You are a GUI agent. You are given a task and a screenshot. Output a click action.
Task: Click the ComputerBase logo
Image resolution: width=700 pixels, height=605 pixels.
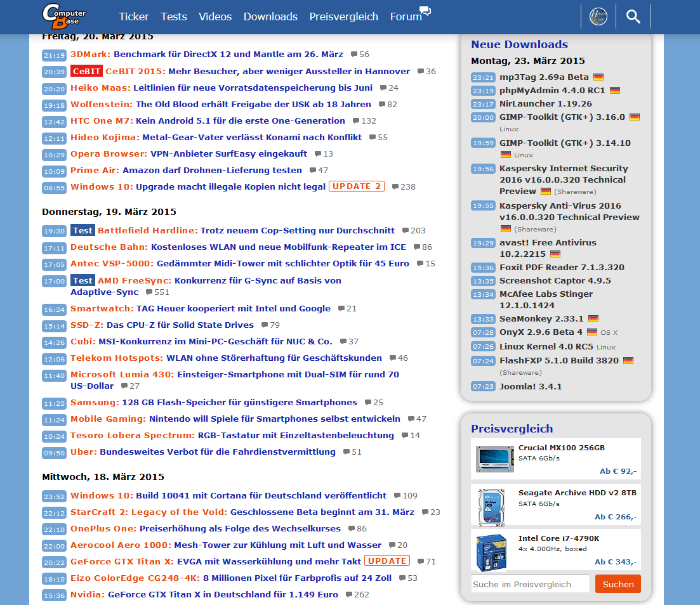(64, 16)
